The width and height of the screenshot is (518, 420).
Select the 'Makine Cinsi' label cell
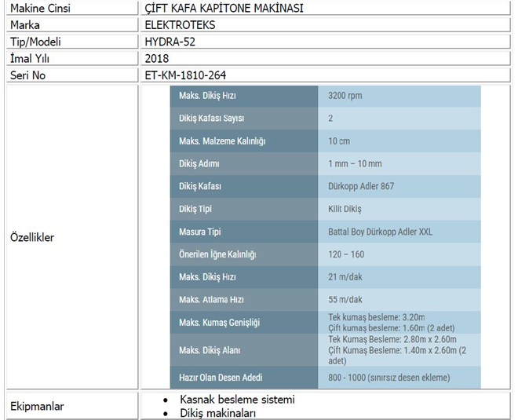[x=71, y=8]
